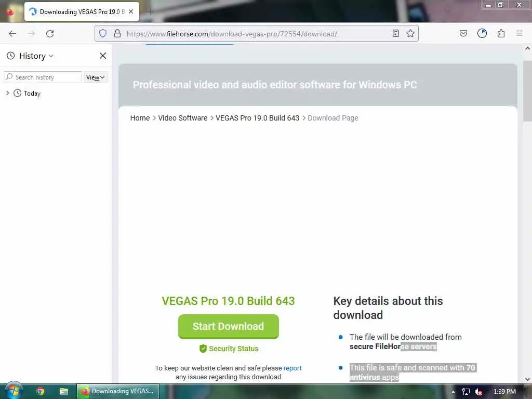The height and width of the screenshot is (399, 532).
Task: Open the tracking protection shield icon
Action: point(103,33)
